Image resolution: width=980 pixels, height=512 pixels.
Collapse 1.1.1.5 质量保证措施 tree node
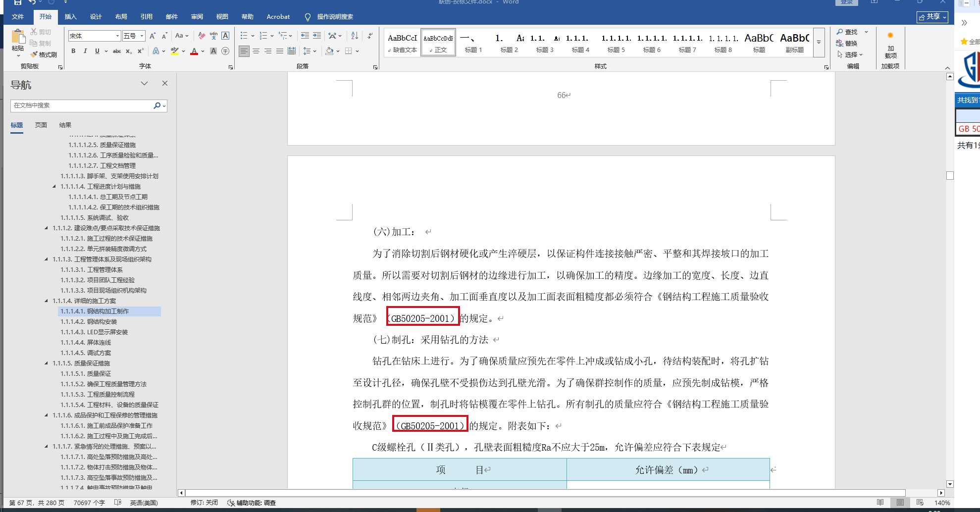point(46,363)
